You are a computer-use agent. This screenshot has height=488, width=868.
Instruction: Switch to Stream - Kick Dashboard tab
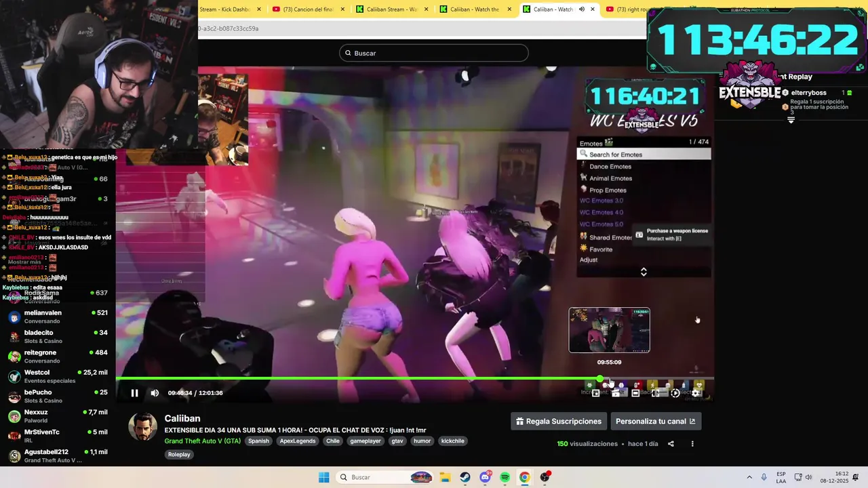coord(224,9)
